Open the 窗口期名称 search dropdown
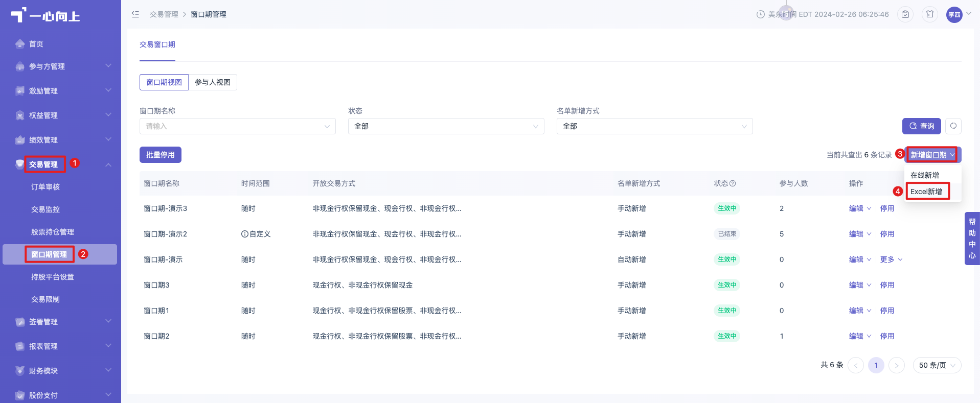Image resolution: width=980 pixels, height=403 pixels. tap(238, 126)
